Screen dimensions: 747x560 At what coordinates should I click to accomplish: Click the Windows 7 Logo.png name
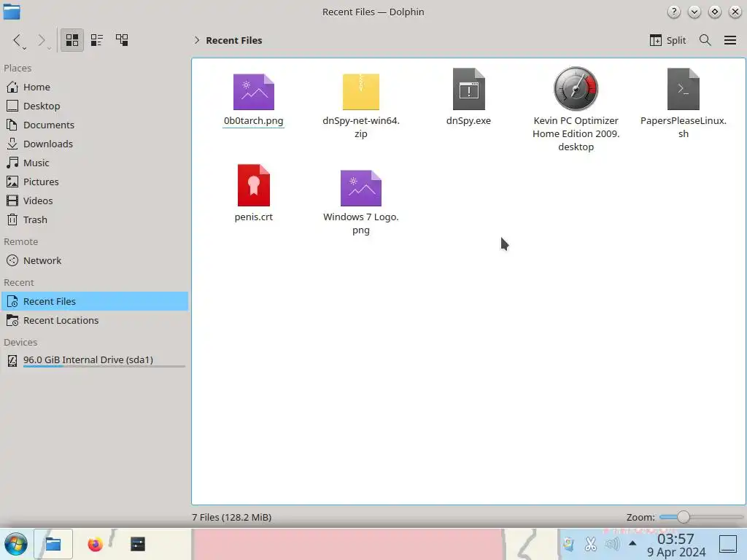tap(360, 223)
